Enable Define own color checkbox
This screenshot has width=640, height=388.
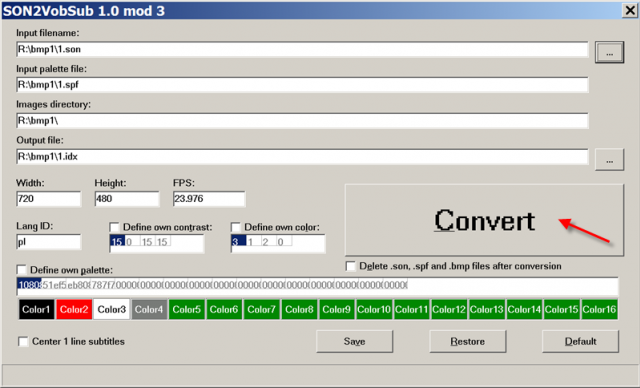[236, 227]
